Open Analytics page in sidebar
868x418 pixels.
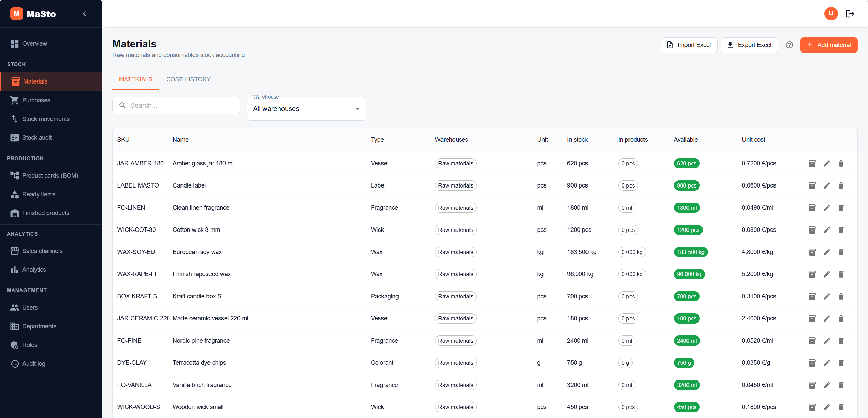coord(51,270)
